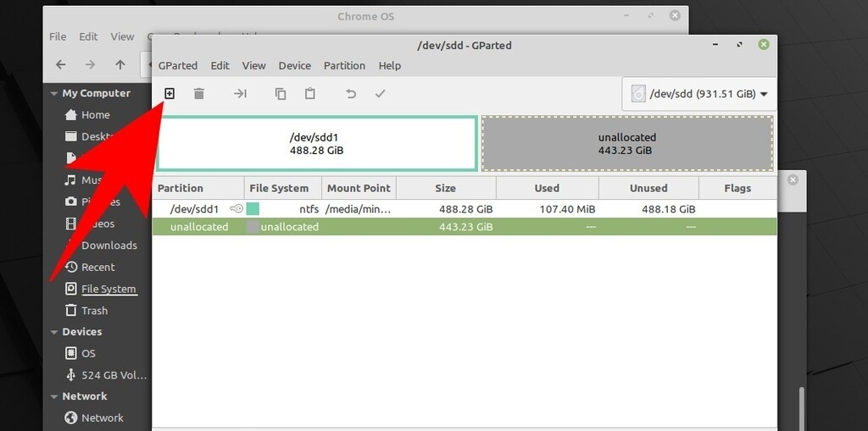This screenshot has height=431, width=868.
Task: Click the Used column header
Action: coord(547,188)
